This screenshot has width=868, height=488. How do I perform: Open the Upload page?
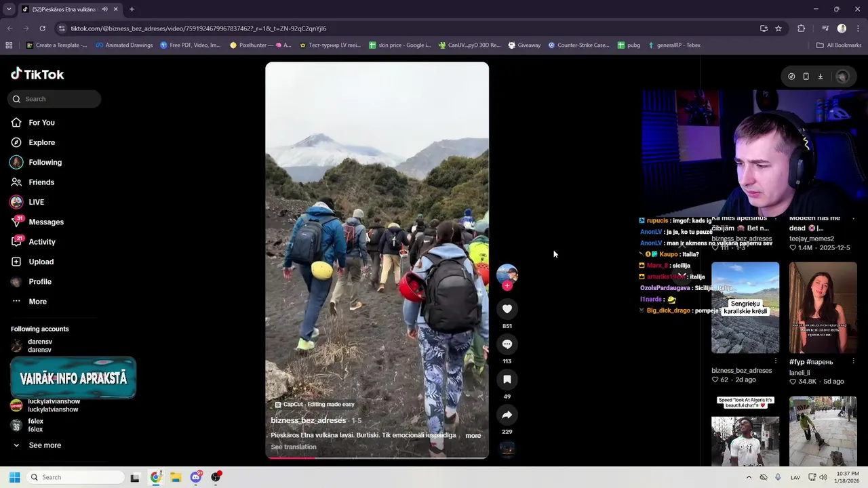click(41, 262)
